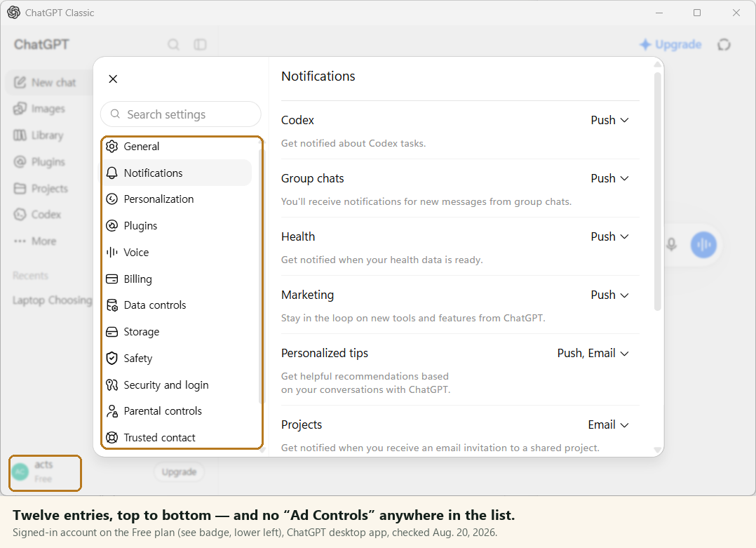Click the ChatGPT title in the sidebar
The width and height of the screenshot is (756, 548).
tap(41, 44)
